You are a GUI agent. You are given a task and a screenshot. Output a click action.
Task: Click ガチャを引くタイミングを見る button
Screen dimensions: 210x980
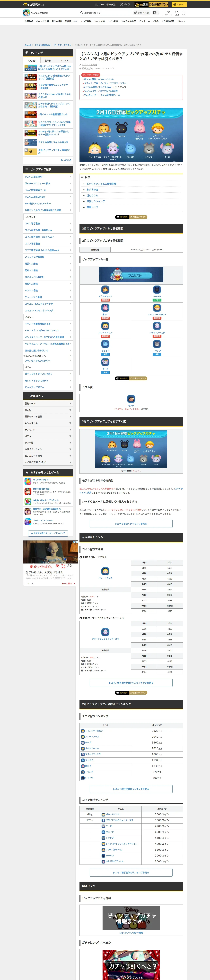(x=131, y=524)
